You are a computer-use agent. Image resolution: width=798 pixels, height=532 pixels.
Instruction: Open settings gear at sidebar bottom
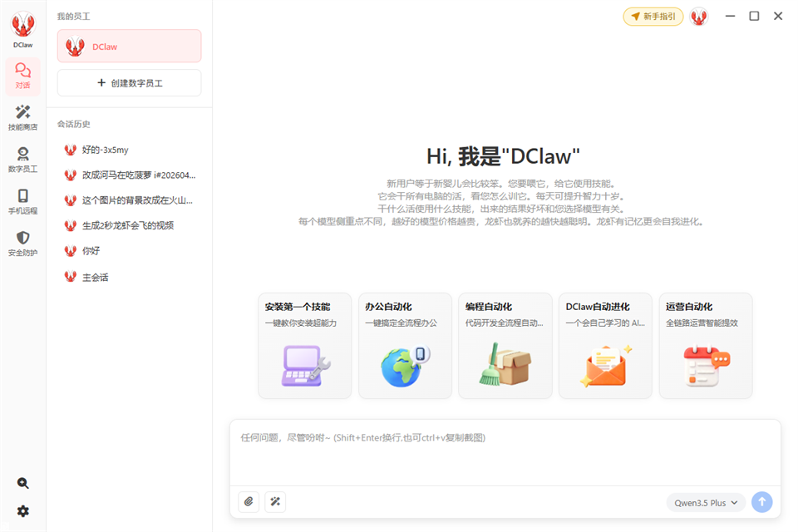[x=23, y=511]
